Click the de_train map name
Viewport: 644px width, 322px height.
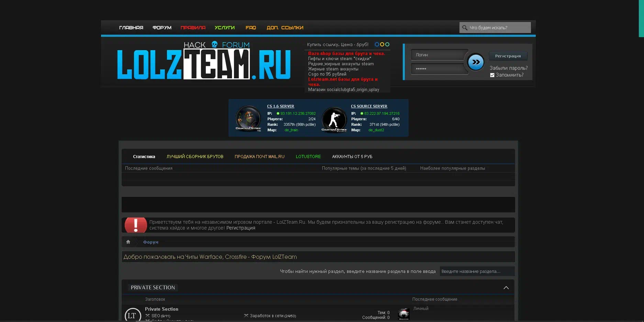pyautogui.click(x=291, y=130)
